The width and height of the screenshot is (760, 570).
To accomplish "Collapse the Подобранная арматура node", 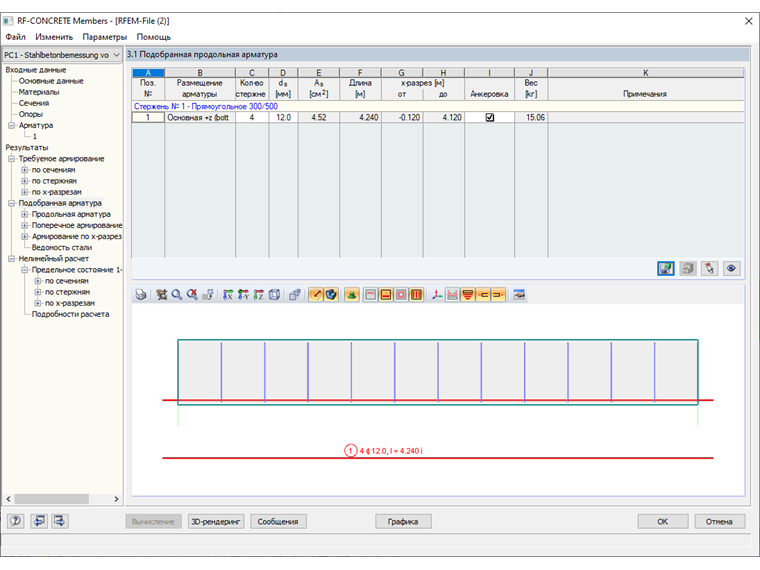I will [x=11, y=204].
